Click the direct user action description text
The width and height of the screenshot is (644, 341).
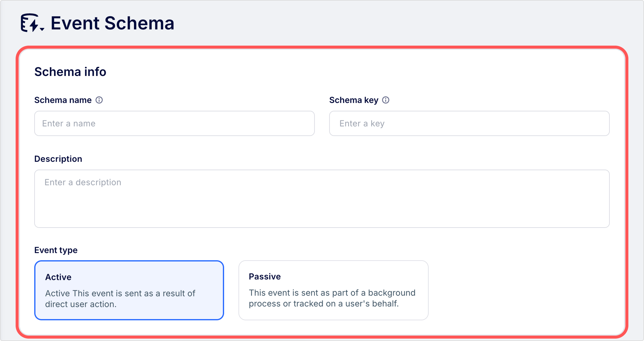point(120,299)
